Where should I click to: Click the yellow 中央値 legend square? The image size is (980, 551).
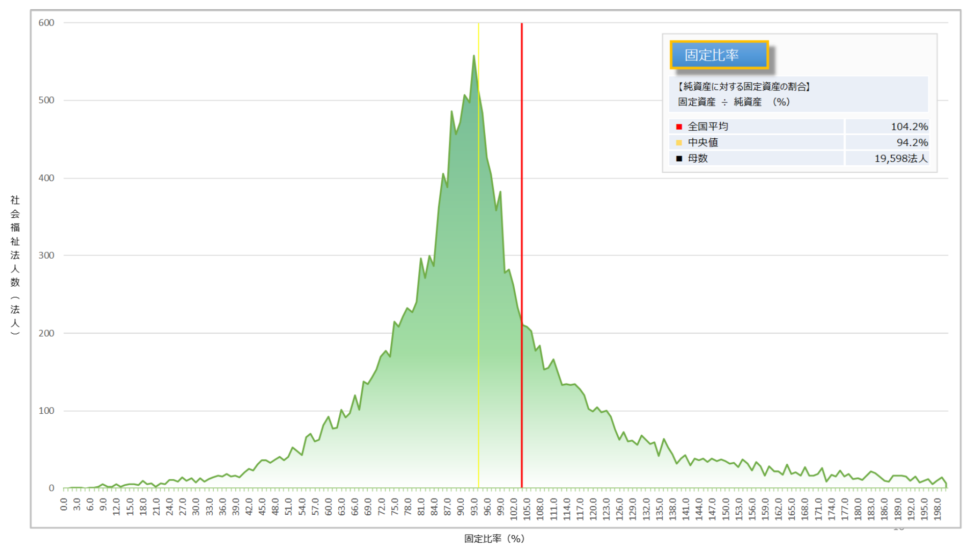point(679,142)
